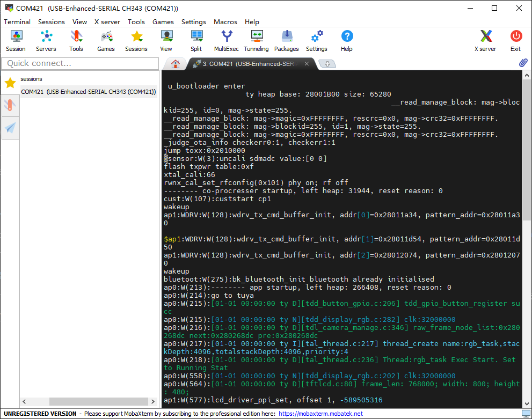Open the mobaxterm.mobatek.net link
This screenshot has width=532, height=419.
[320, 414]
